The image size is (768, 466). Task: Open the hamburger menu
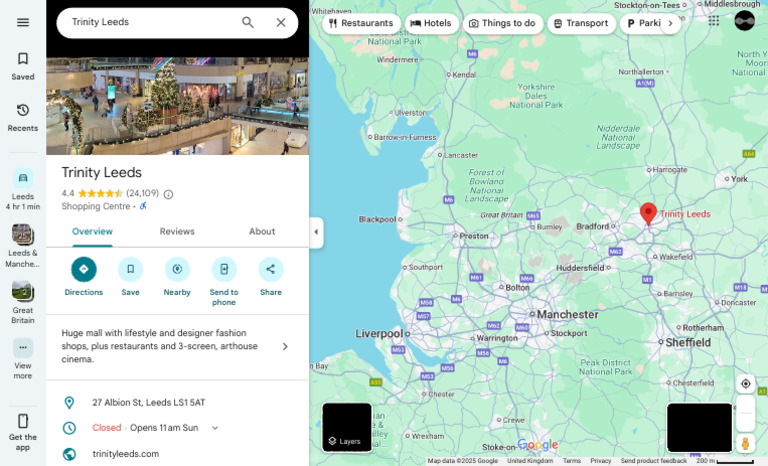click(23, 23)
